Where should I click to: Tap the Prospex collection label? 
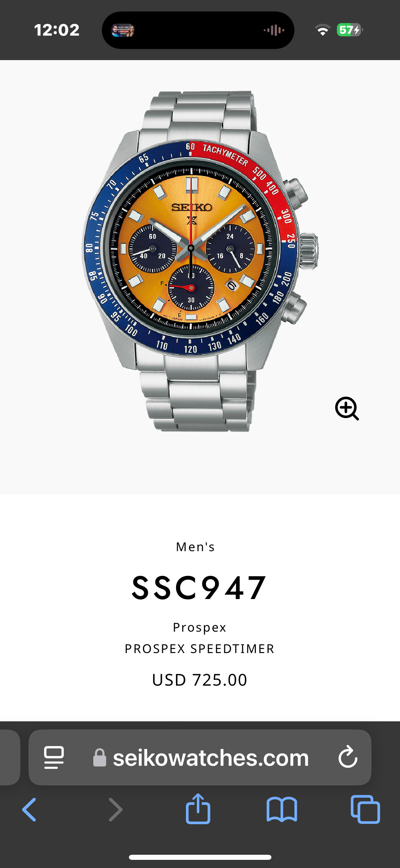pyautogui.click(x=199, y=627)
